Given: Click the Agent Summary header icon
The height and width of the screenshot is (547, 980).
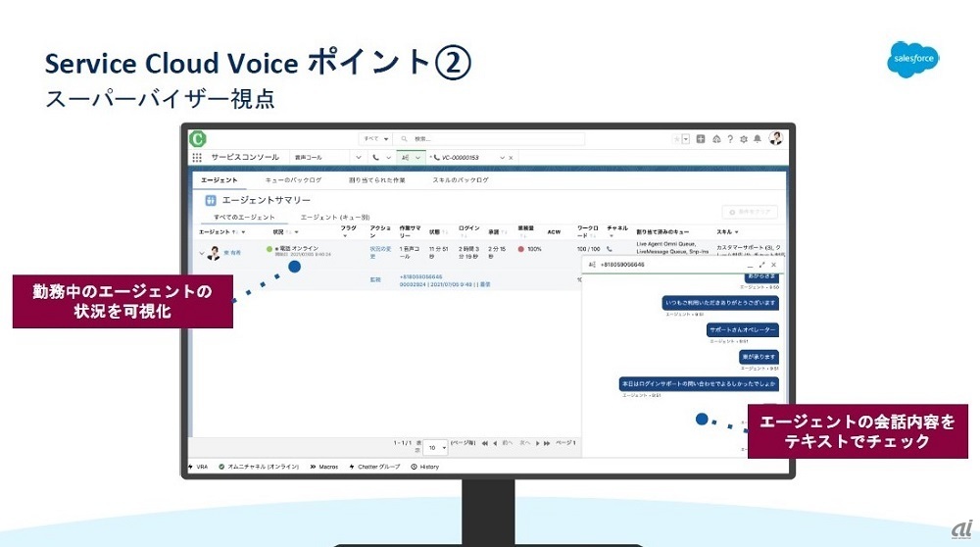Looking at the screenshot, I should tap(211, 200).
